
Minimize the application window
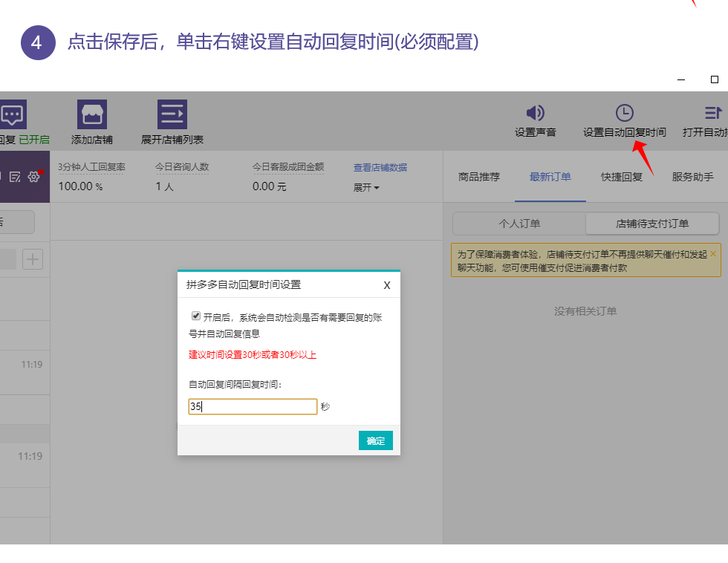[x=681, y=79]
